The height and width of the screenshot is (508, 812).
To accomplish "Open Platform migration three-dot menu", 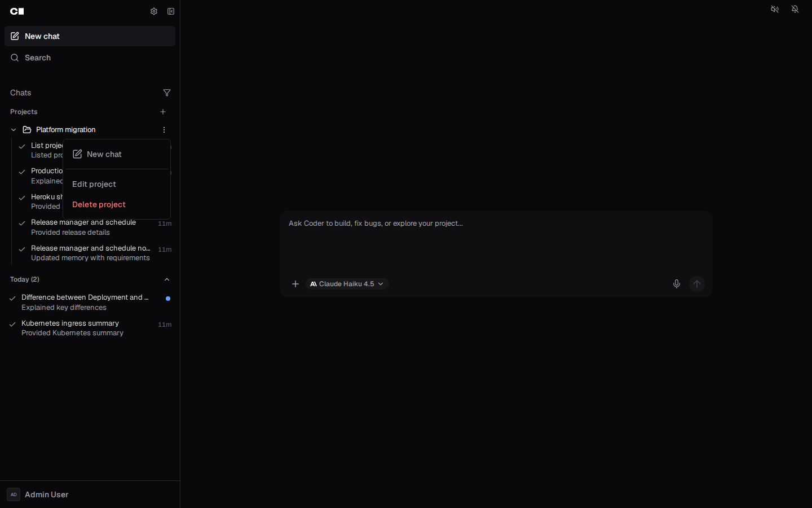I will click(164, 130).
